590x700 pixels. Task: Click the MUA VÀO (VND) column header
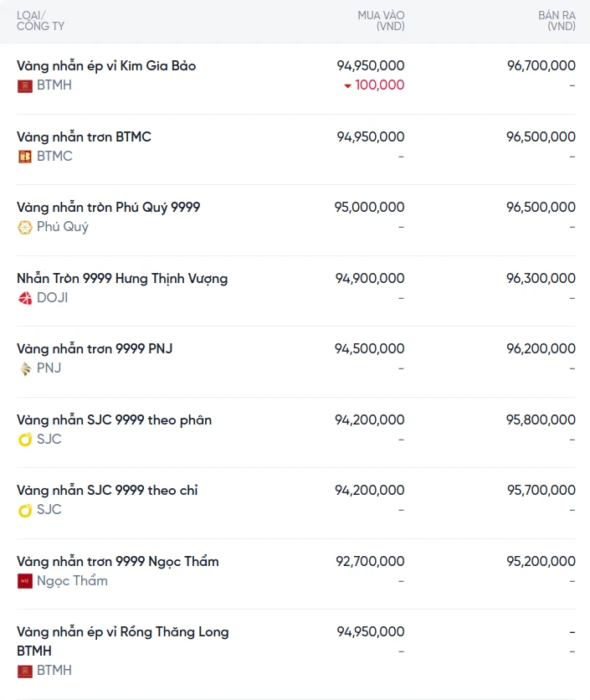(381, 21)
